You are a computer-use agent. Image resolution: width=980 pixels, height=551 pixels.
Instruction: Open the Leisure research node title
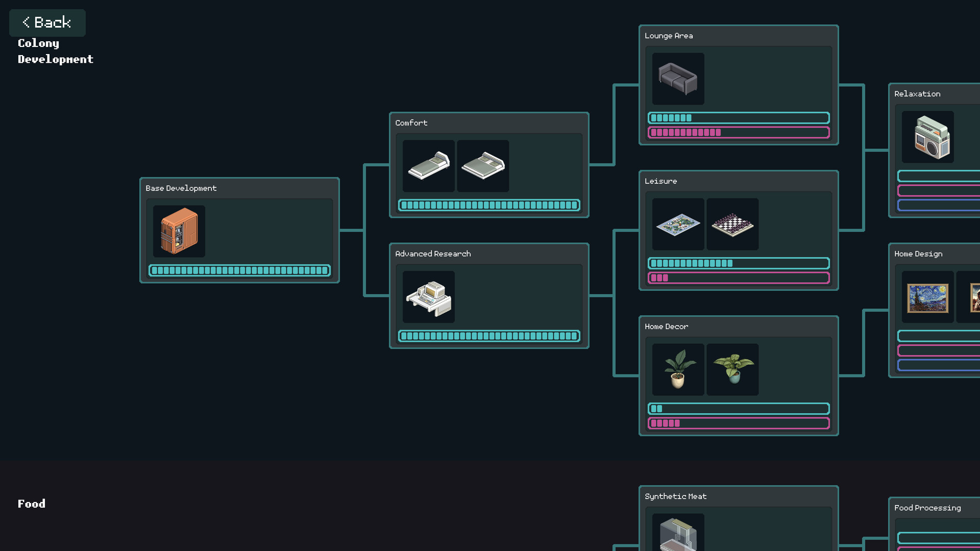coord(660,181)
